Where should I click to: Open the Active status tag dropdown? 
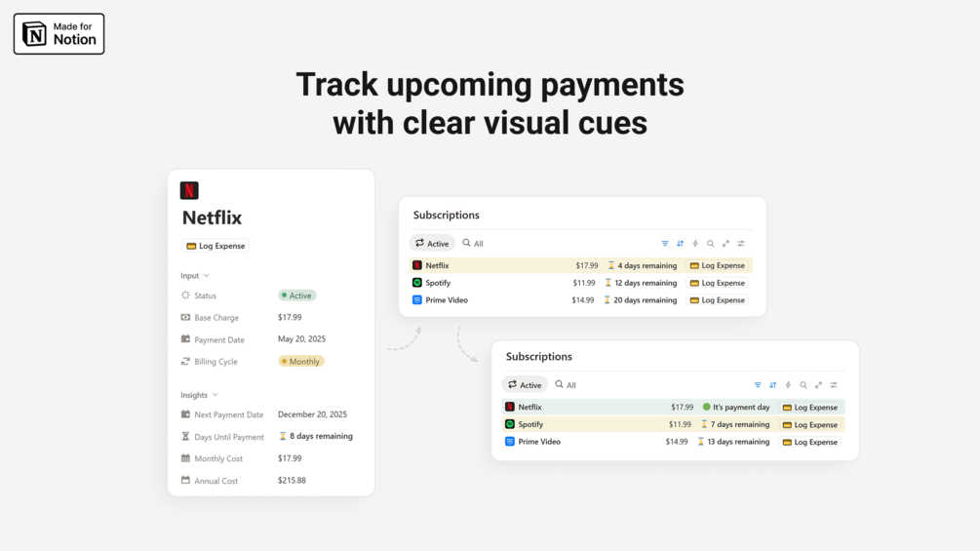(x=296, y=295)
